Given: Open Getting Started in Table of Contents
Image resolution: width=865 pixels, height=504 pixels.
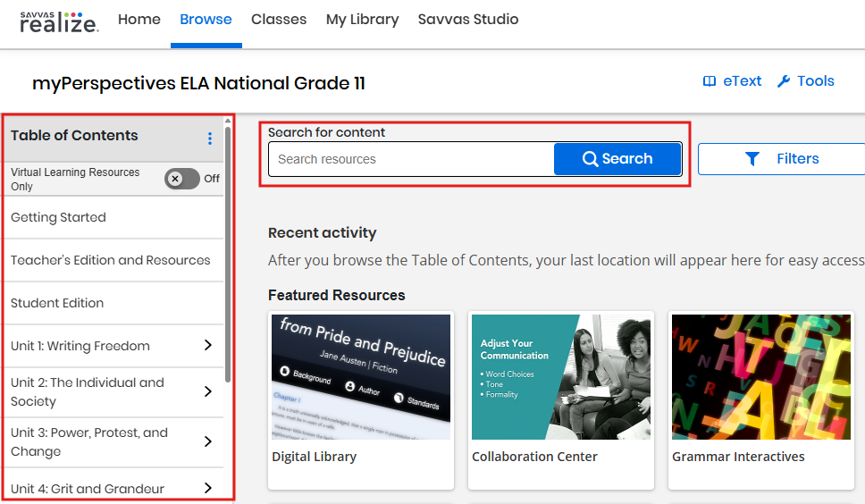Looking at the screenshot, I should [59, 217].
